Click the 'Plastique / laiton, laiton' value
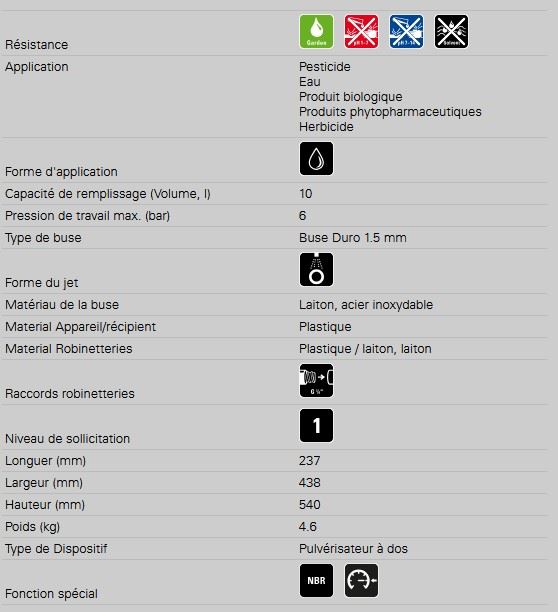 point(365,349)
